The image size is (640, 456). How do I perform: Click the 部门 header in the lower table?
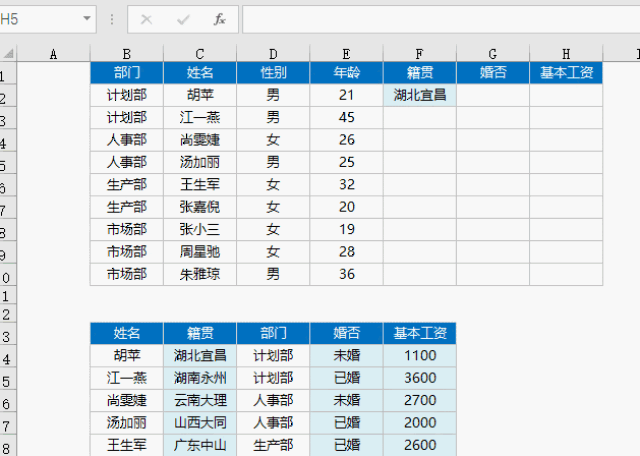273,333
